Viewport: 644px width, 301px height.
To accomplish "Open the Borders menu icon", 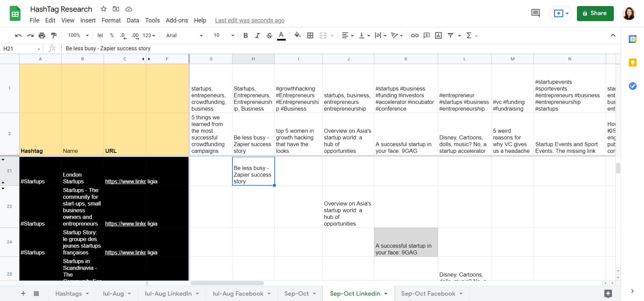I will click(x=310, y=36).
